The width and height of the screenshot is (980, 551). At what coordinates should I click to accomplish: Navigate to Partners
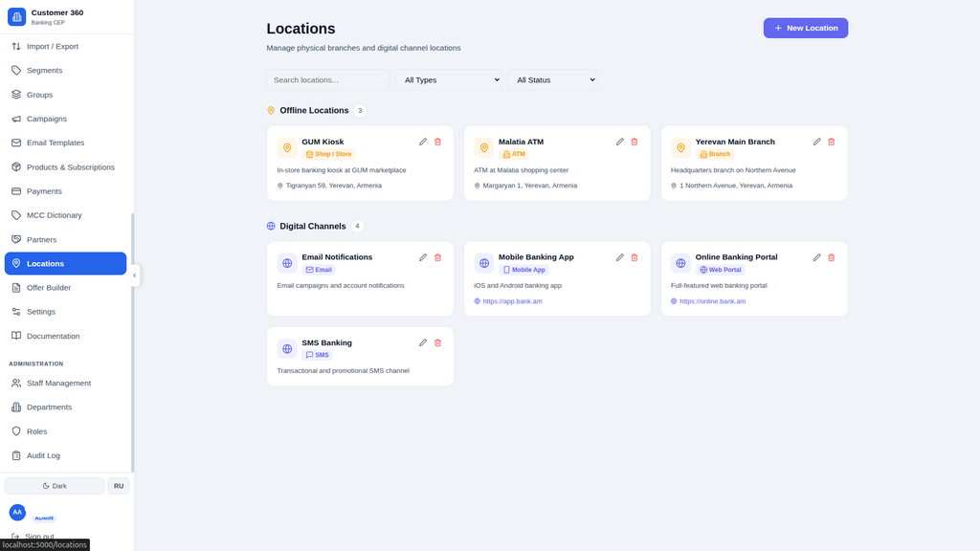[66, 240]
